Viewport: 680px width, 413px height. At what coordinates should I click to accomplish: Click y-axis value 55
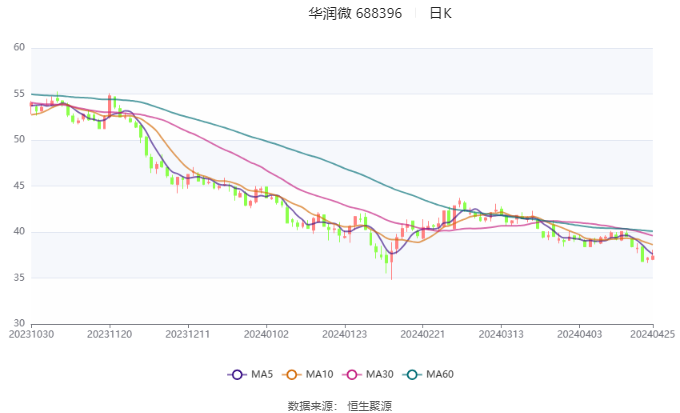[19, 94]
